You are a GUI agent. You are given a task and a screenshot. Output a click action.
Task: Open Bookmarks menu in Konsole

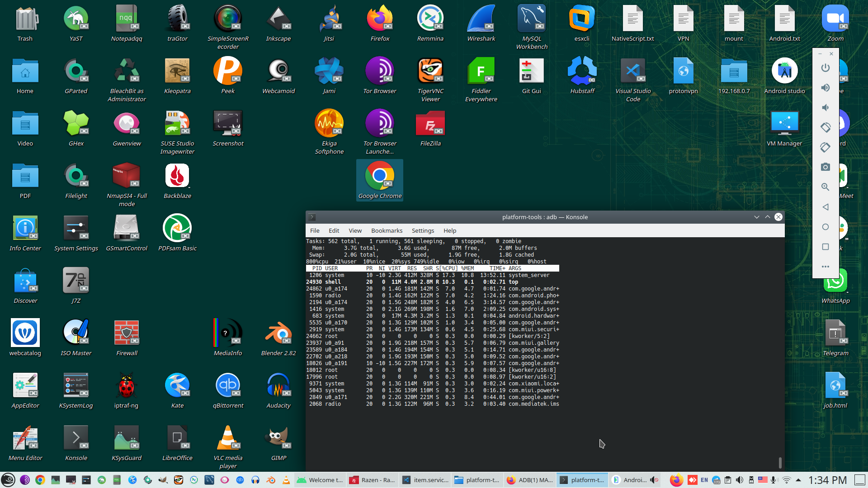387,230
